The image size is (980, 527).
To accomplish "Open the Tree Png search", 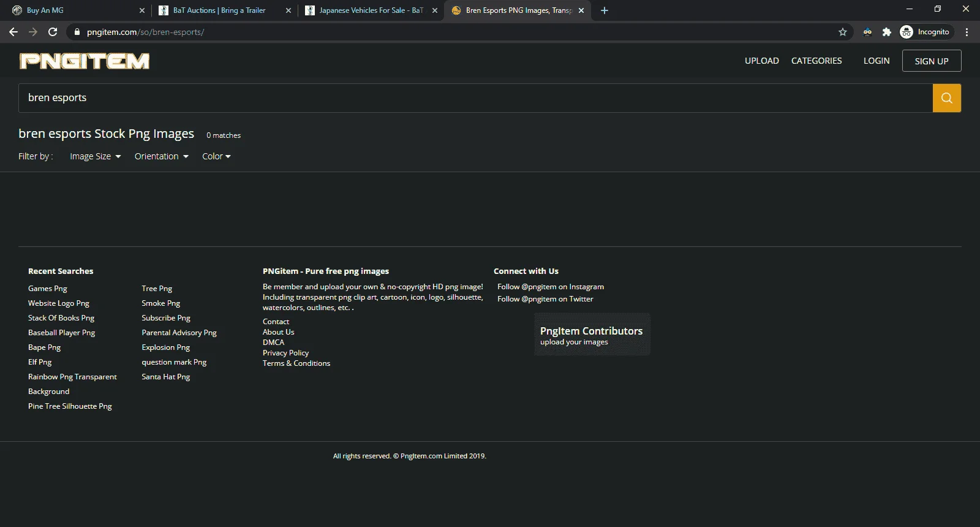I will [157, 289].
